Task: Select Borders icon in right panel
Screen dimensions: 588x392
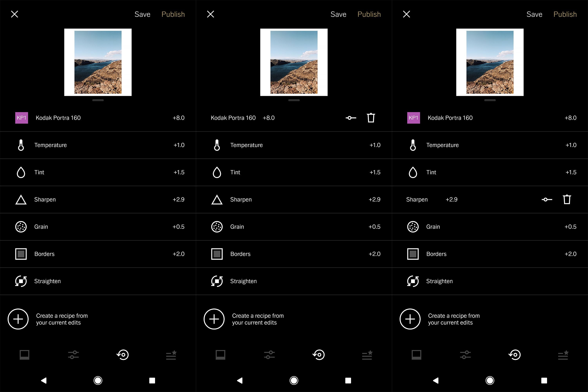Action: click(x=413, y=254)
